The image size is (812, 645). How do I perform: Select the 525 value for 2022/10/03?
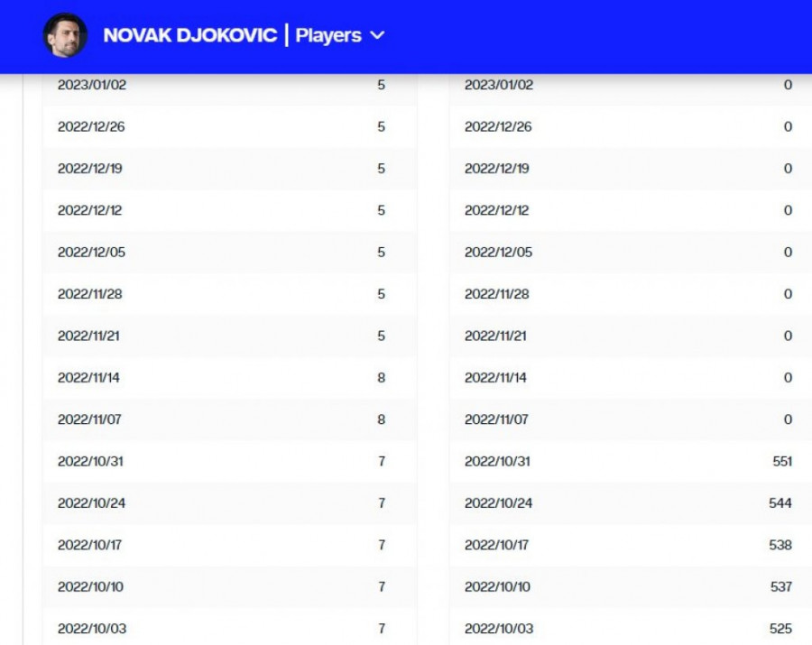point(780,628)
